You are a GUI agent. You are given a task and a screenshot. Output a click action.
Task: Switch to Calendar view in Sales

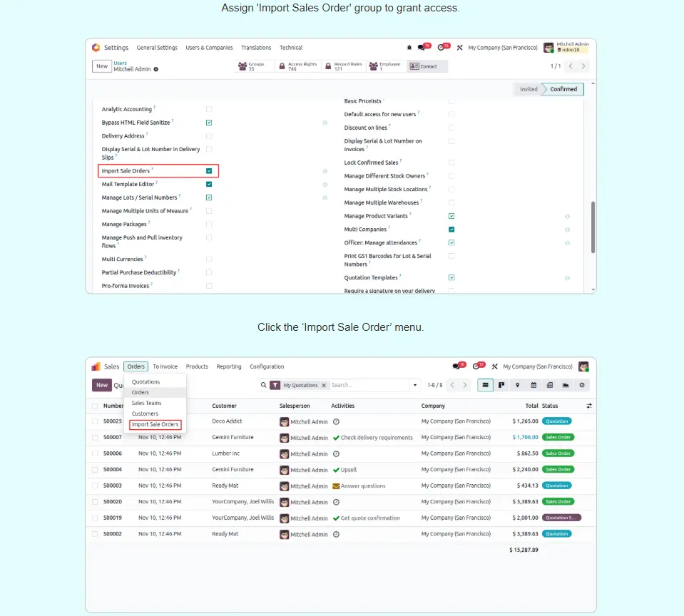pyautogui.click(x=534, y=385)
